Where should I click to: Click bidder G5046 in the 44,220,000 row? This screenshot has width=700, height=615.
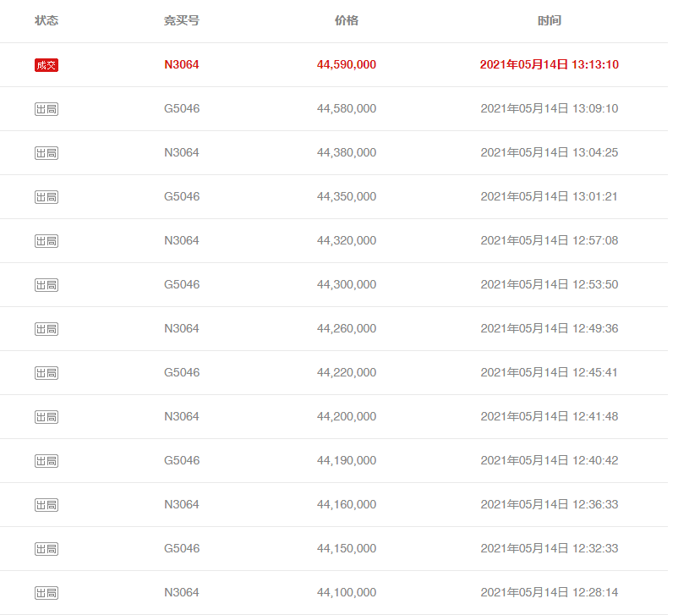coord(182,372)
